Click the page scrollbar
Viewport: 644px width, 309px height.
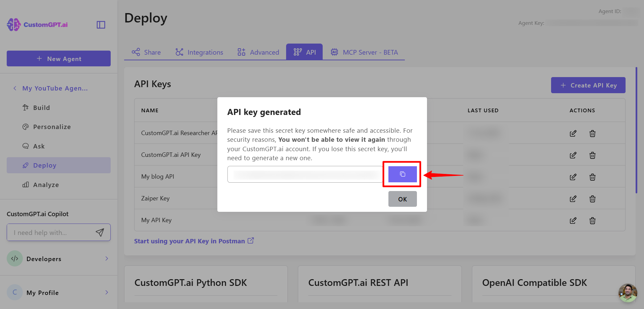(x=636, y=130)
